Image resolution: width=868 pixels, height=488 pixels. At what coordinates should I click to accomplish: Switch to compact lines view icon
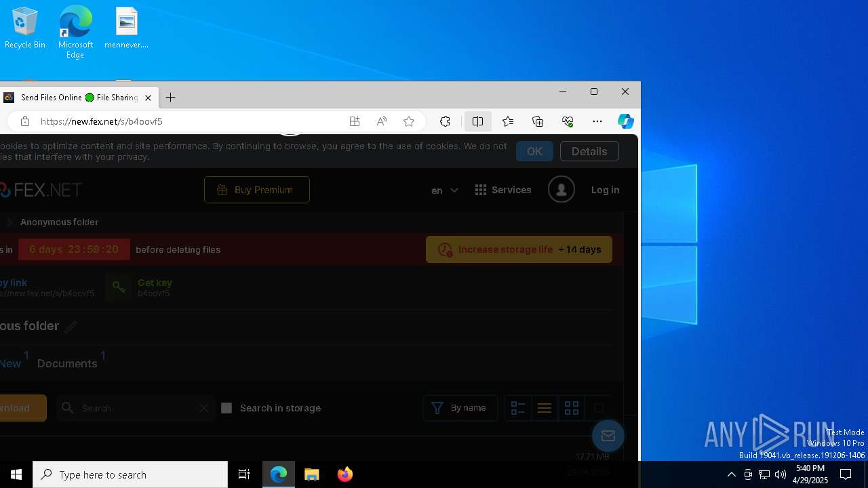(545, 408)
